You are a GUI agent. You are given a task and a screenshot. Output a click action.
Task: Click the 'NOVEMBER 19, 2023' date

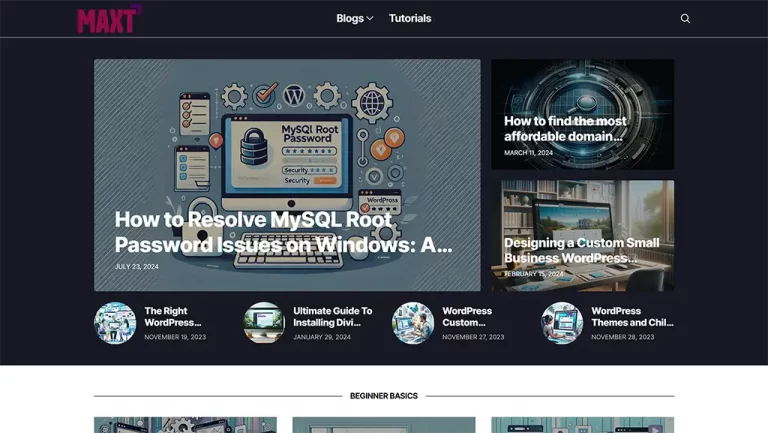click(175, 337)
